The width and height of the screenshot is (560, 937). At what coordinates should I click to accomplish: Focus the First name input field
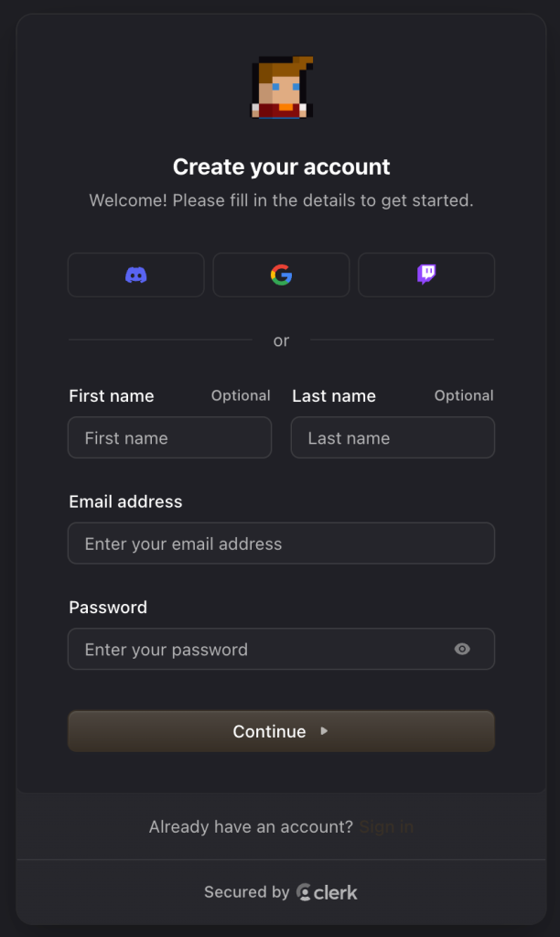(169, 437)
